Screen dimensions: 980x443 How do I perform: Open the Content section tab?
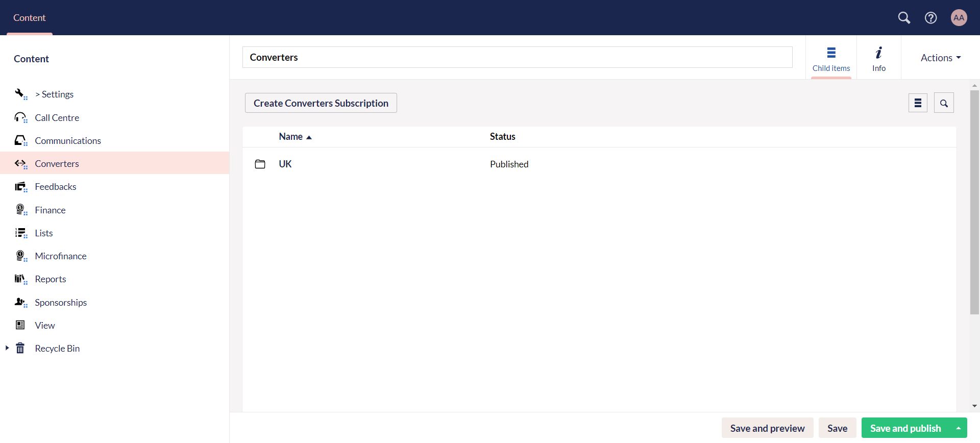pyautogui.click(x=30, y=18)
